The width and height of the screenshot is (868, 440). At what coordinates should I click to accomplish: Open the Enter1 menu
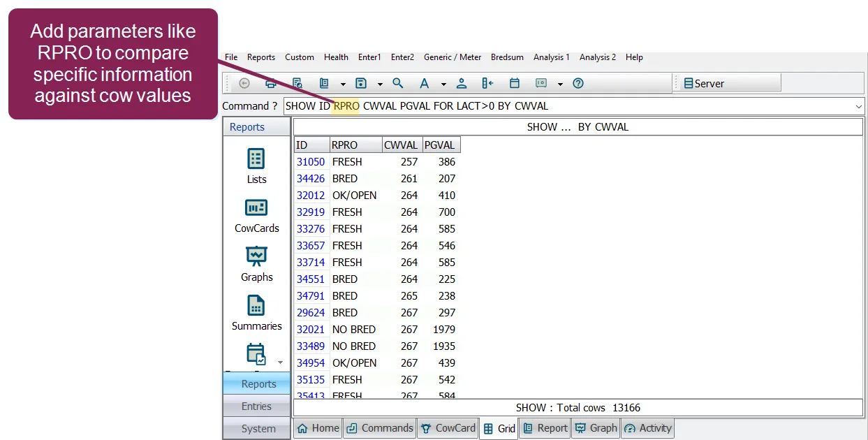pos(369,57)
